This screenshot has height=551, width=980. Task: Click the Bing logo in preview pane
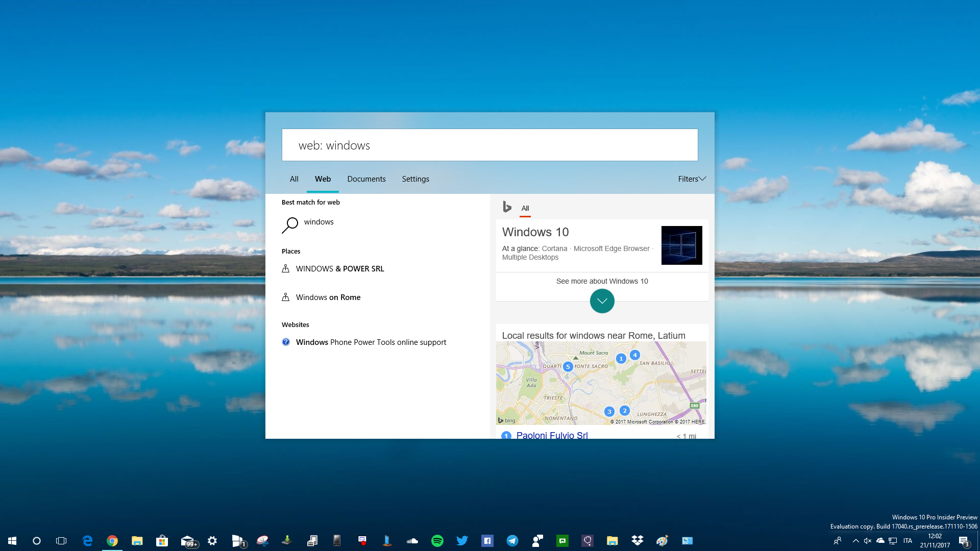pos(507,207)
